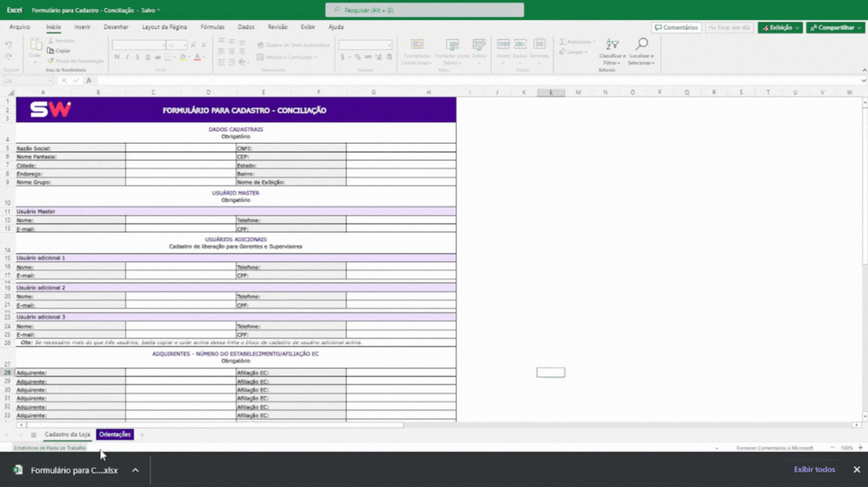
Task: Switch to the Desenhar ribbon tab
Action: tap(116, 26)
